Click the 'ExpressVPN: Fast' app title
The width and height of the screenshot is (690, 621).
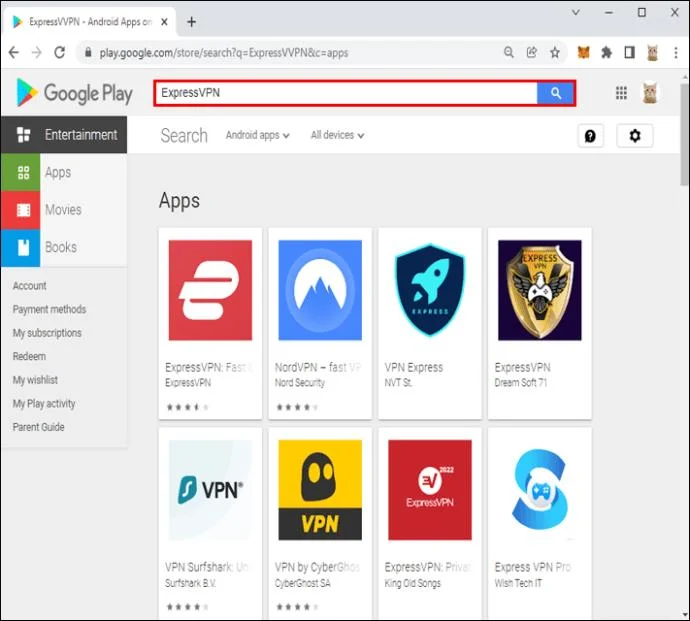209,367
